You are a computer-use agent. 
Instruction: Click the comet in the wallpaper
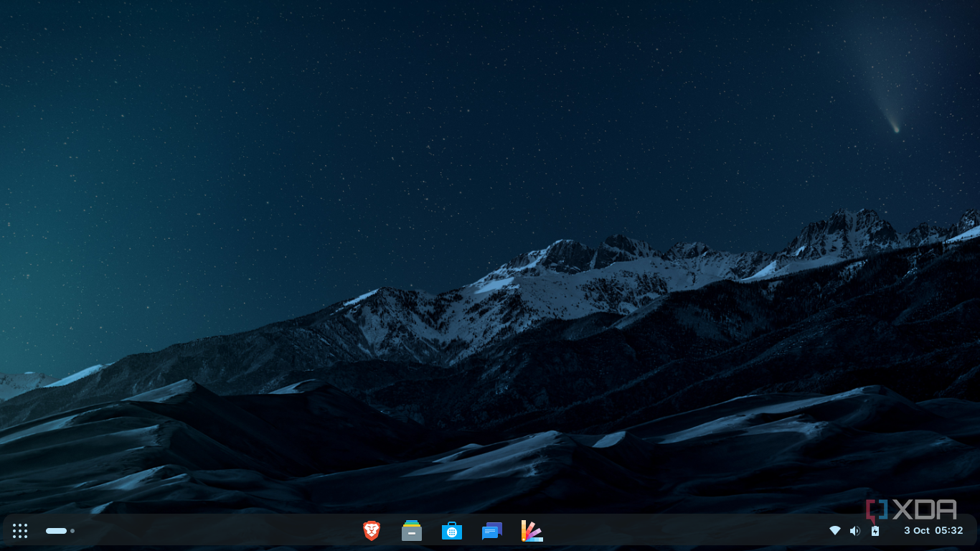[x=895, y=128]
